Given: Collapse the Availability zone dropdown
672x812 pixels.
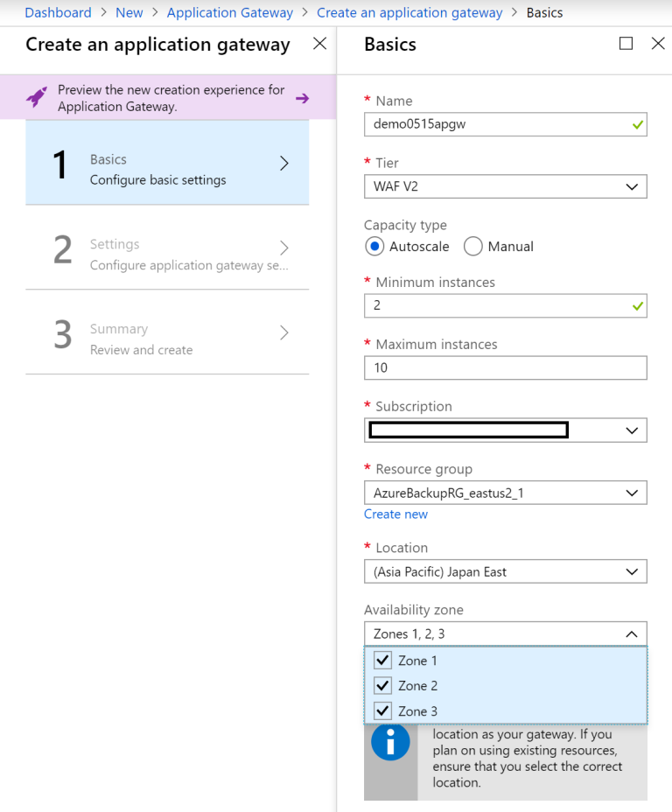Looking at the screenshot, I should point(633,633).
